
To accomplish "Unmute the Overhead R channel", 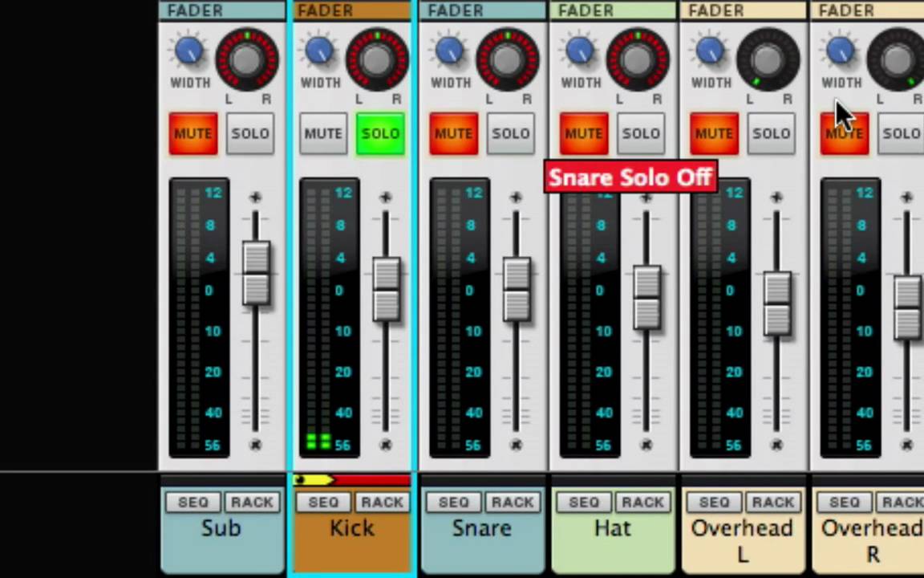I will pyautogui.click(x=845, y=134).
